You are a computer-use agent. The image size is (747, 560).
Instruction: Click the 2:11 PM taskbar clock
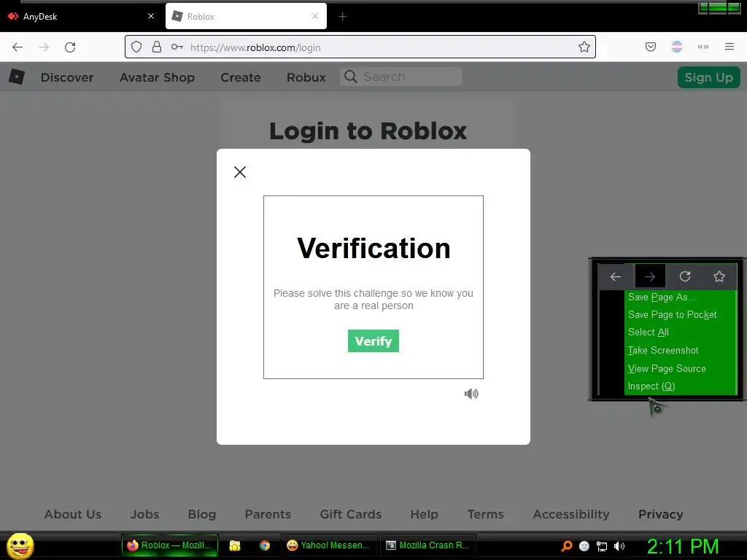click(683, 546)
